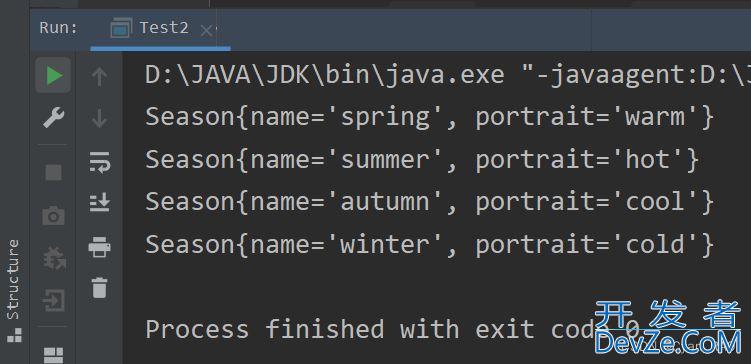Open run configuration via the wrench icon
751x364 pixels.
[54, 117]
